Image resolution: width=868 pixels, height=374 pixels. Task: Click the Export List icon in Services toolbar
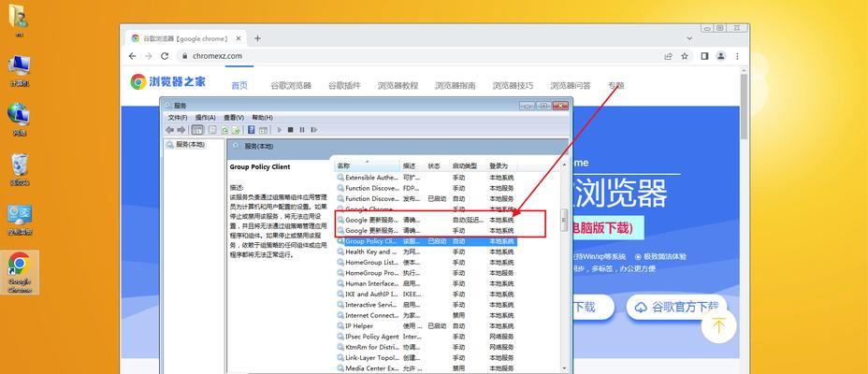(x=236, y=130)
